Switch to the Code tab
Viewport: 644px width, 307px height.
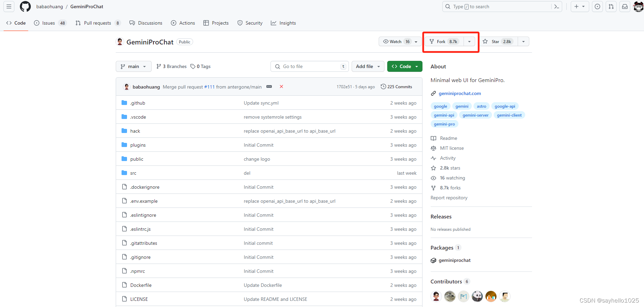coord(16,23)
